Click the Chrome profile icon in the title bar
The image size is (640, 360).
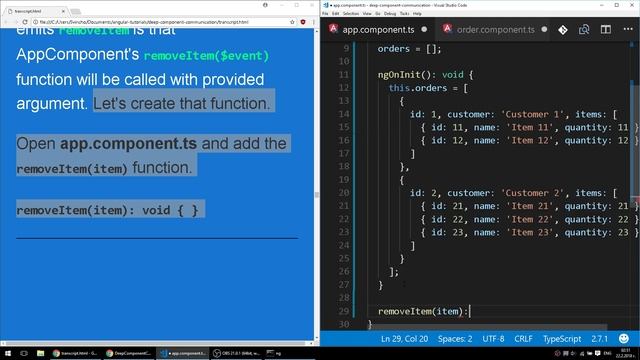coord(265,5)
